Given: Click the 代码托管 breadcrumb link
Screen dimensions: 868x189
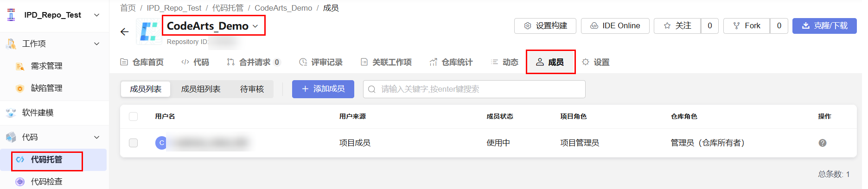Looking at the screenshot, I should (x=228, y=8).
